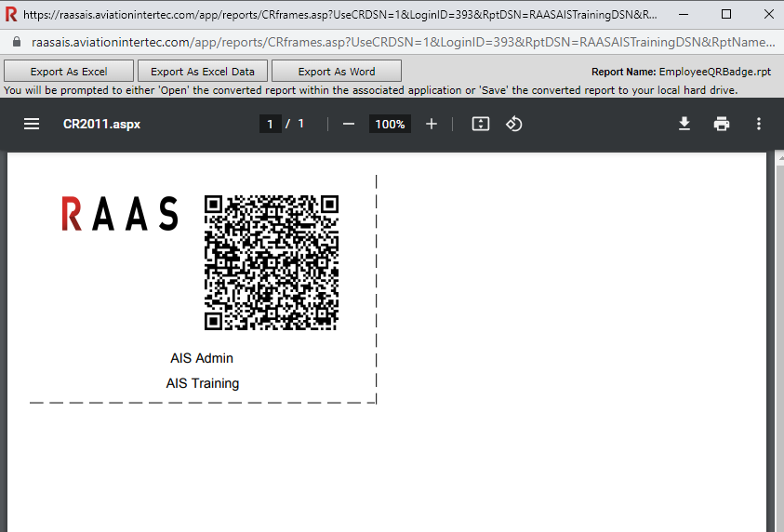Maximize the report window
This screenshot has width=784, height=532.
pos(726,15)
